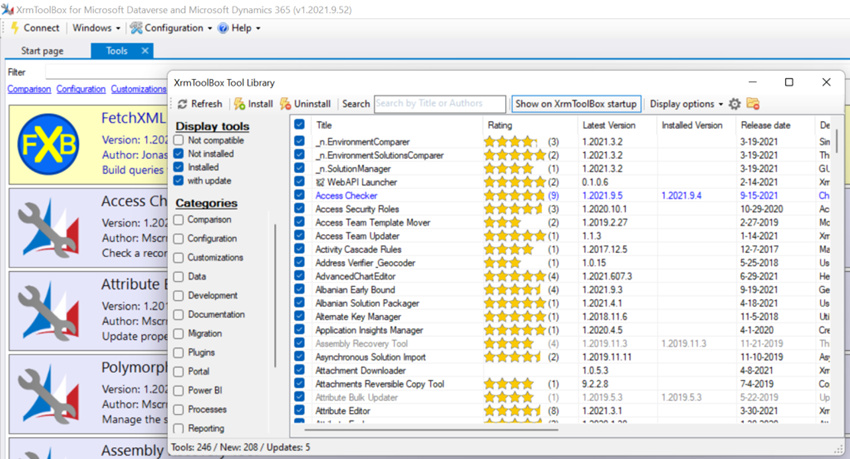
Task: Expand the Help dropdown arrow
Action: click(258, 28)
